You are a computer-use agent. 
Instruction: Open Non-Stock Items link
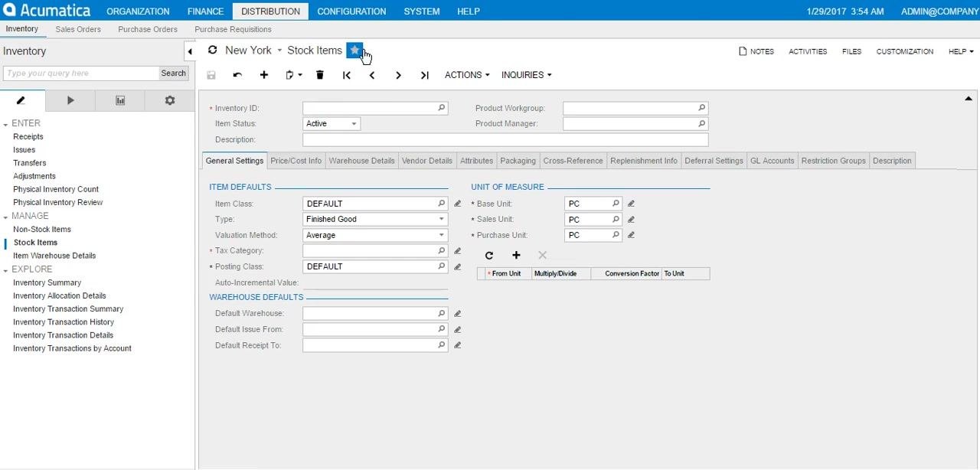click(42, 229)
